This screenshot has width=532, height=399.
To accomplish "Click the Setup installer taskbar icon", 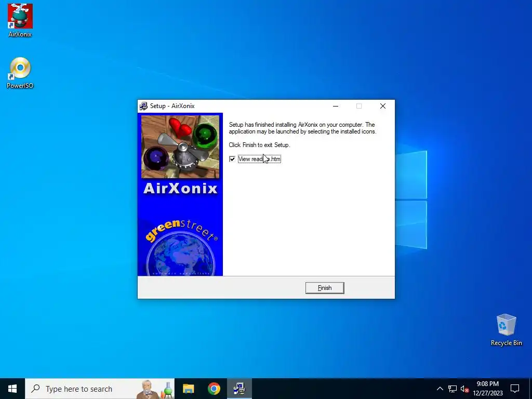I will (239, 389).
